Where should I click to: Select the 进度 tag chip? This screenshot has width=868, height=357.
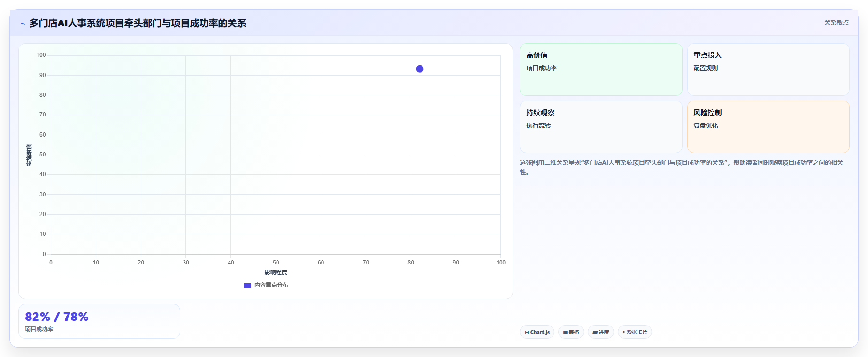pyautogui.click(x=601, y=332)
